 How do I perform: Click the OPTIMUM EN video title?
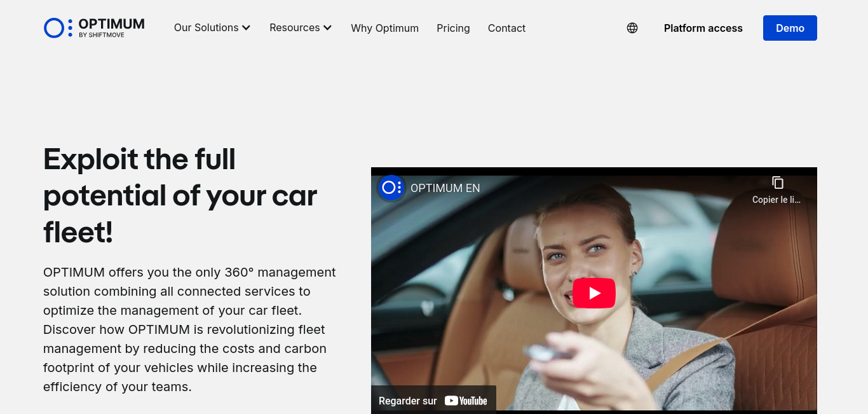[445, 188]
